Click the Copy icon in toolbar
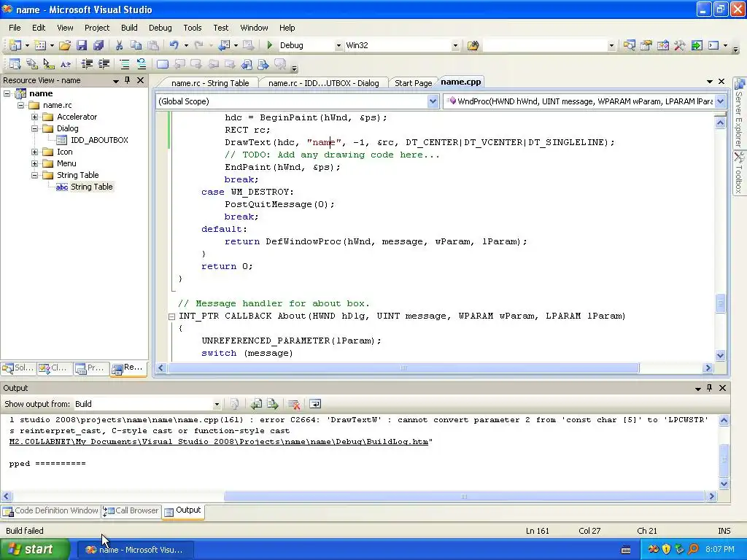 (136, 45)
